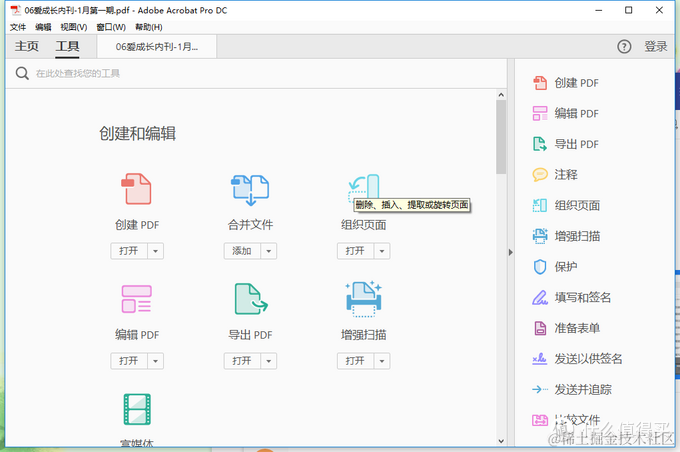Click 打开 button under 组织页面
The image size is (680, 452).
[355, 251]
